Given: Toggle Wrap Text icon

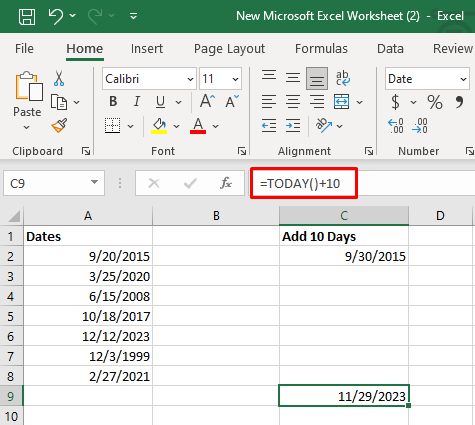Looking at the screenshot, I should click(x=342, y=78).
